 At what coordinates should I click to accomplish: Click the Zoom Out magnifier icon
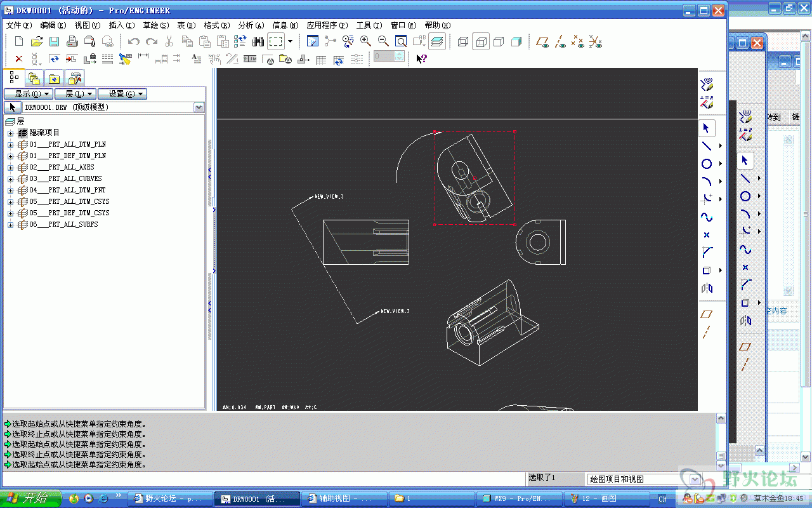pos(384,41)
